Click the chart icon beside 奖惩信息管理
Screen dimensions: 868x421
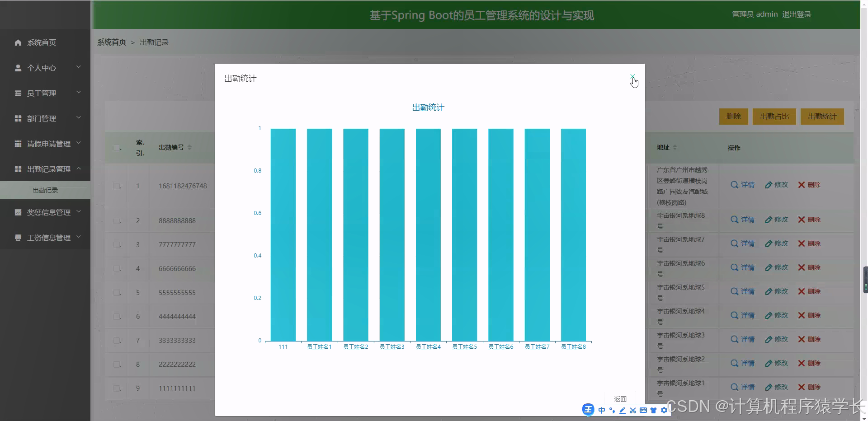coord(18,212)
